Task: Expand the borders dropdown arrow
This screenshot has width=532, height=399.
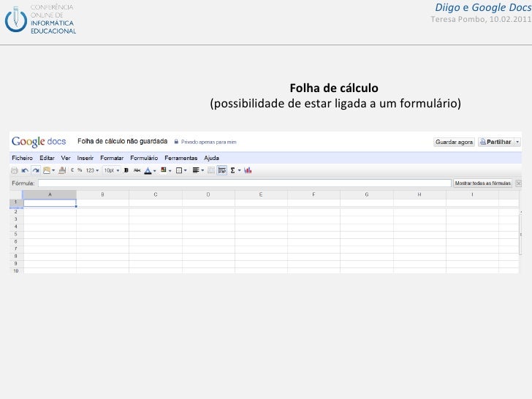Action: coord(186,171)
